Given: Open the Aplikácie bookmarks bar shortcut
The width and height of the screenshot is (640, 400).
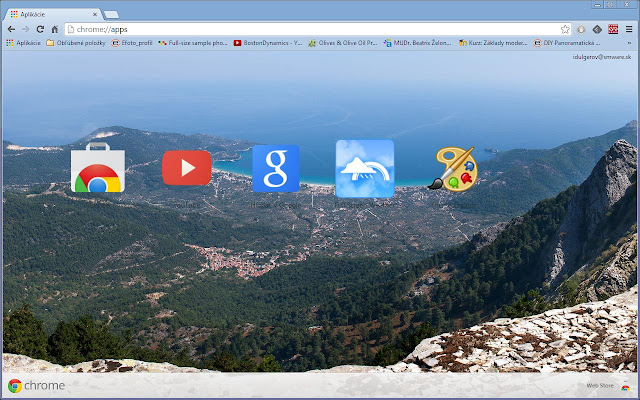Looking at the screenshot, I should click(x=23, y=43).
